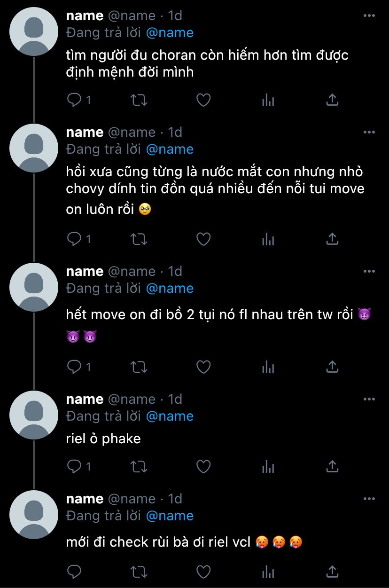Open reply on "riel ở phake" tweet
389x588 pixels.
(75, 466)
